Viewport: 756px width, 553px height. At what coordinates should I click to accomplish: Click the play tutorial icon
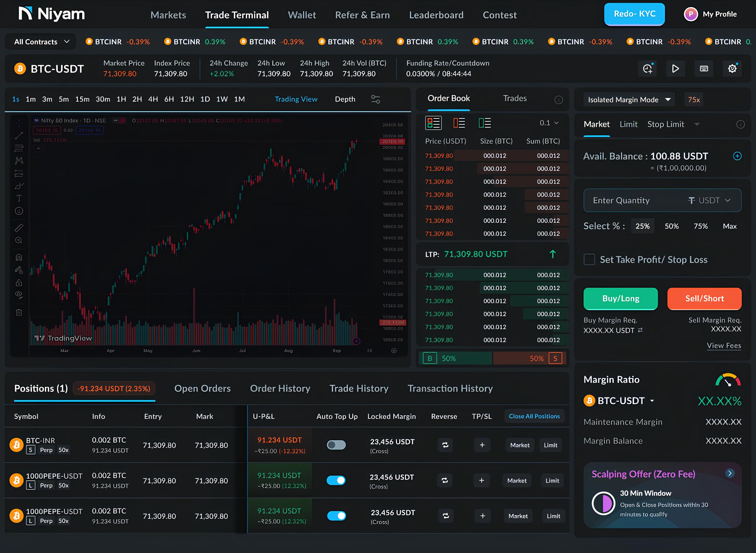[675, 69]
